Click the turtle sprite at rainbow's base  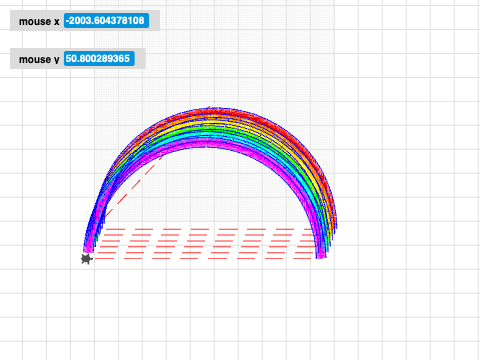point(87,259)
